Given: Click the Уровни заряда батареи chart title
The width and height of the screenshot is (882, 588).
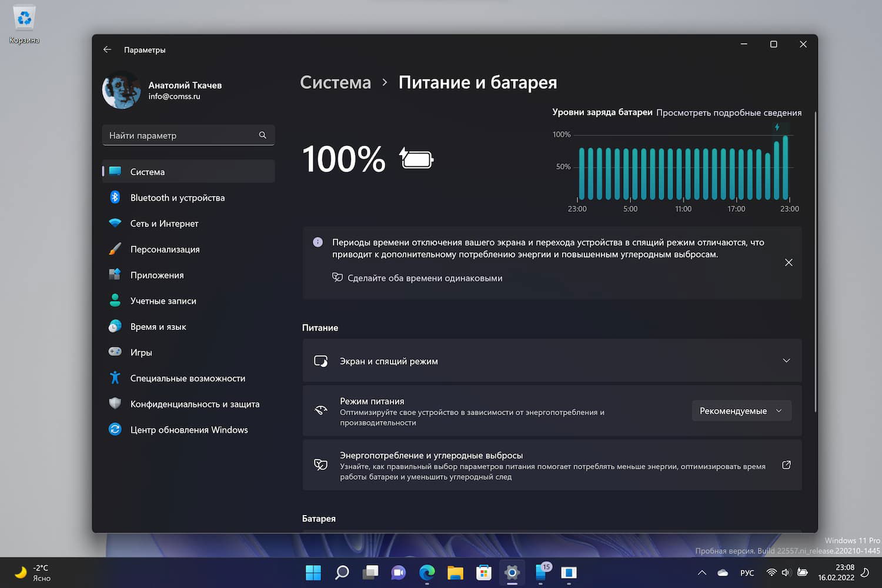Looking at the screenshot, I should 602,112.
